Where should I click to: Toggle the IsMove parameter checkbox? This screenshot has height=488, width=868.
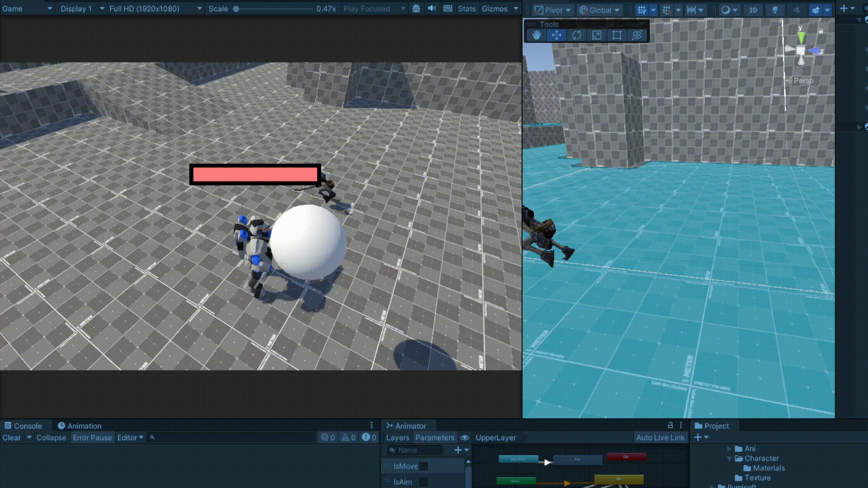(424, 466)
